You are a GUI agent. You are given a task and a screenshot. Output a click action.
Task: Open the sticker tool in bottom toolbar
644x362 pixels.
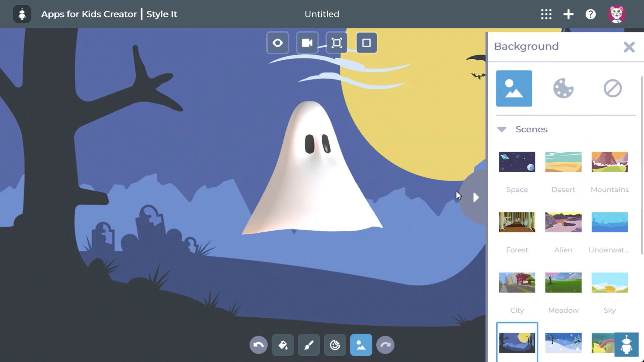tap(335, 345)
